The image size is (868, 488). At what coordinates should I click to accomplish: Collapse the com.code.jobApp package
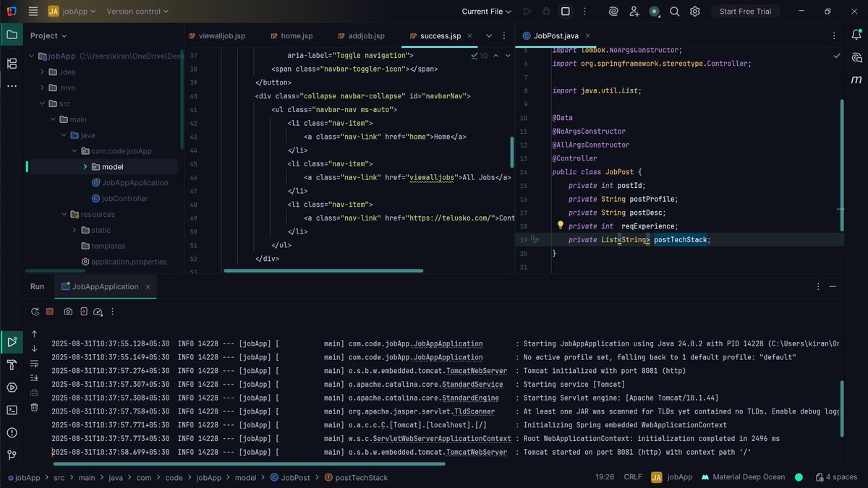point(75,151)
